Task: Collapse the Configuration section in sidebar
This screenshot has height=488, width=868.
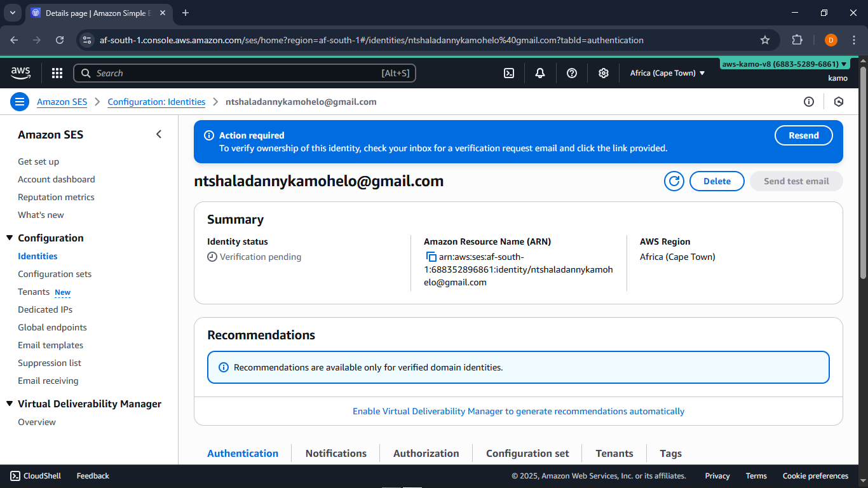Action: tap(10, 238)
